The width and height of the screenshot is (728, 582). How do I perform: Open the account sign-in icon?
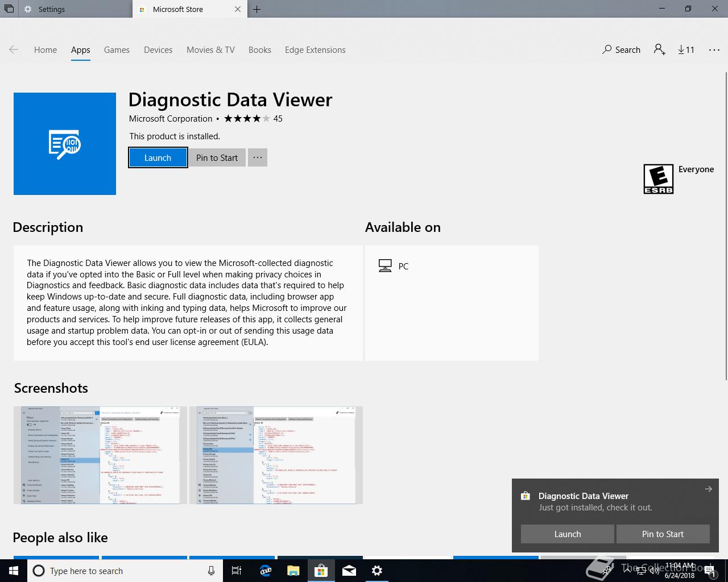[660, 50]
